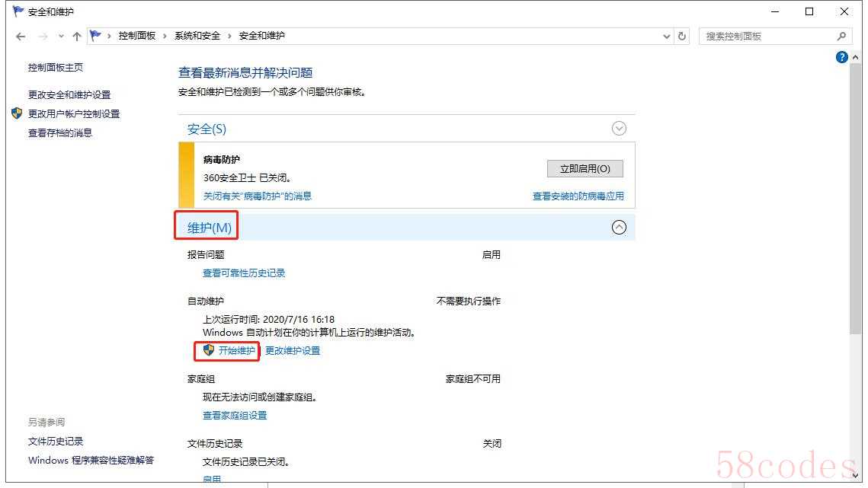Click the flag icon in address bar
Screen dimensions: 868x488
[96, 36]
